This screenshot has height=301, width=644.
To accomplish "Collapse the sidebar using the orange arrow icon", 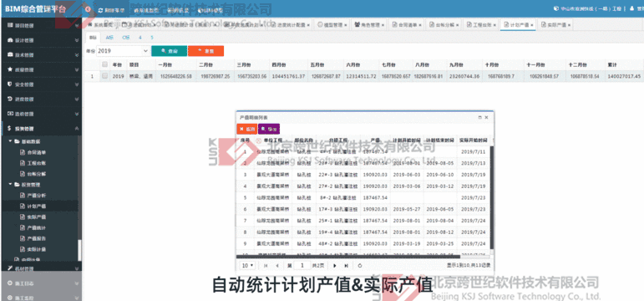I will coord(88,9).
